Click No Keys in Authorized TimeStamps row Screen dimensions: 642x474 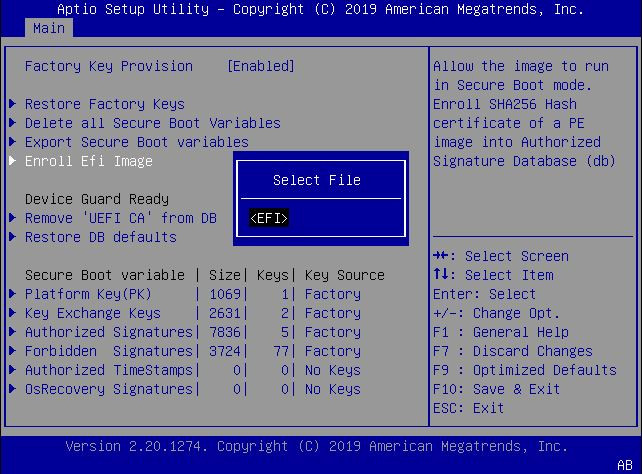(x=333, y=370)
